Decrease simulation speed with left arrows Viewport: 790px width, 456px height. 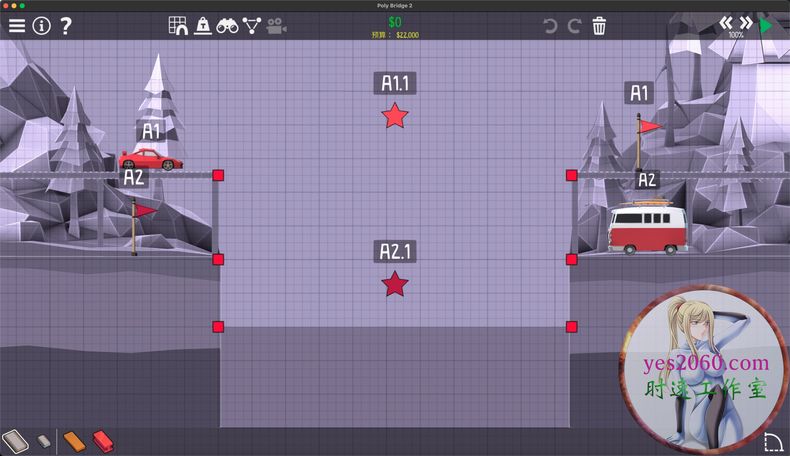(x=725, y=22)
